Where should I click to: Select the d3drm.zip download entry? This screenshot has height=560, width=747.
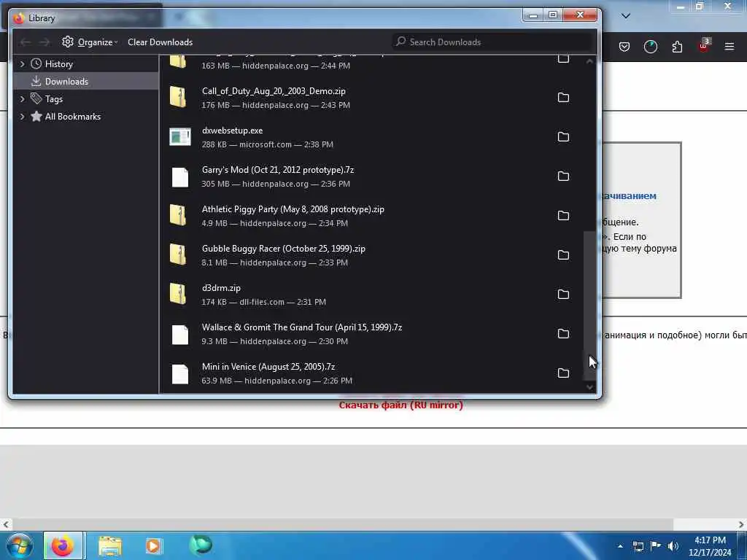(x=371, y=295)
